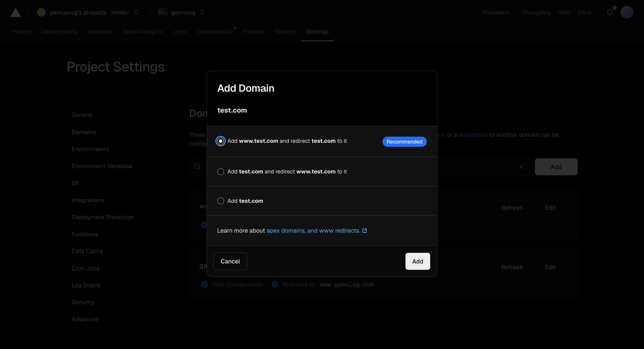Clear the domain input with X icon
The width and height of the screenshot is (644, 349).
[521, 167]
